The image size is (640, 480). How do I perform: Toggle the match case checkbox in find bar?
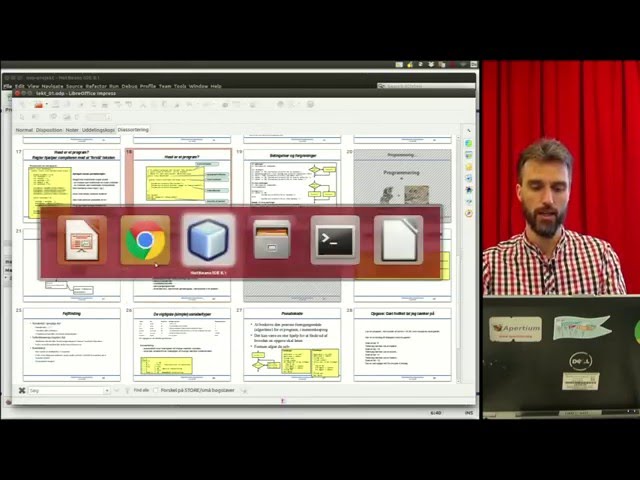click(x=157, y=390)
